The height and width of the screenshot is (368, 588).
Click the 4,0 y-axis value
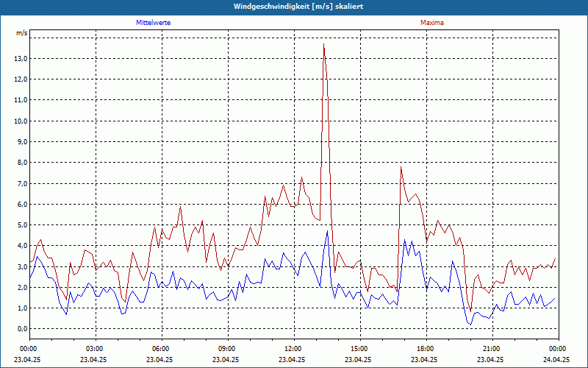23,246
